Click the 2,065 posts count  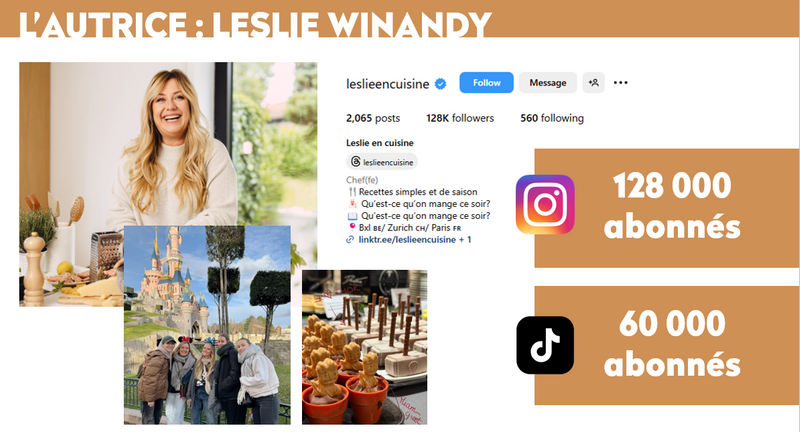373,118
